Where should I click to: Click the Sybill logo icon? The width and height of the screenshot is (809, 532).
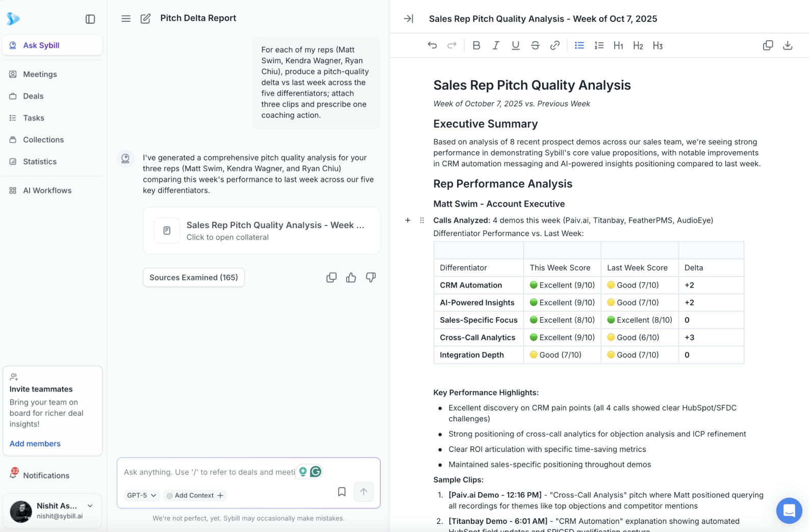13,19
